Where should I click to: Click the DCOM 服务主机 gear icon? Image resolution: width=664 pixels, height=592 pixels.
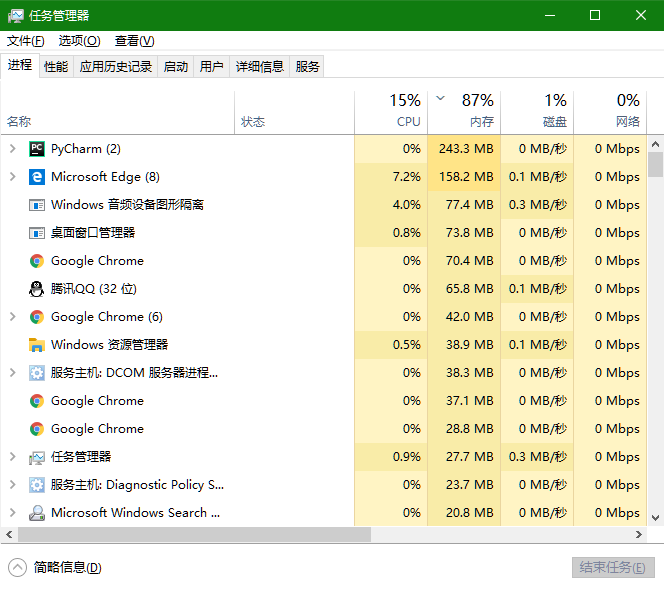[37, 373]
